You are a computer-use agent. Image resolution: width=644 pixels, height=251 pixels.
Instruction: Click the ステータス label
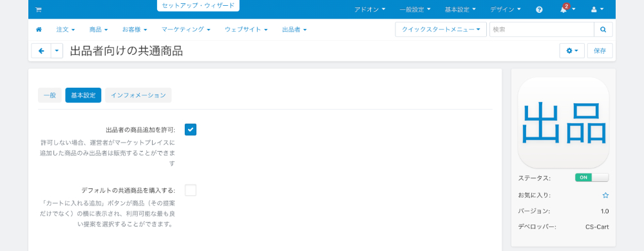535,178
